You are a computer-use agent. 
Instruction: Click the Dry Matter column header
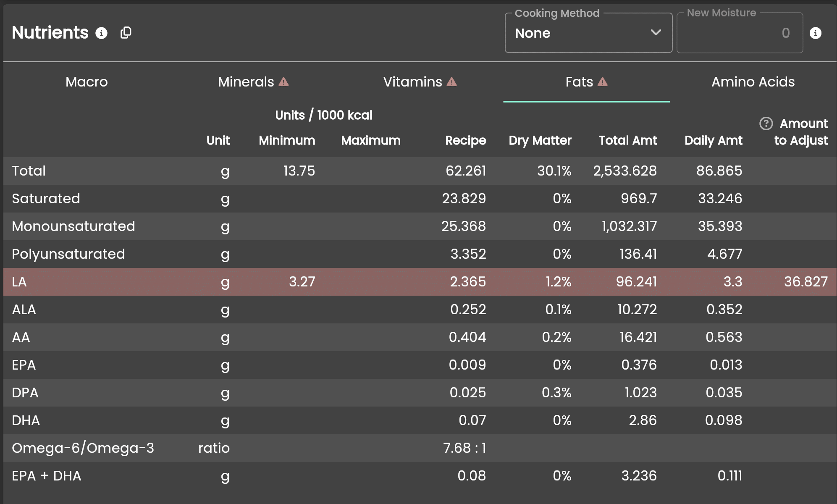(540, 140)
